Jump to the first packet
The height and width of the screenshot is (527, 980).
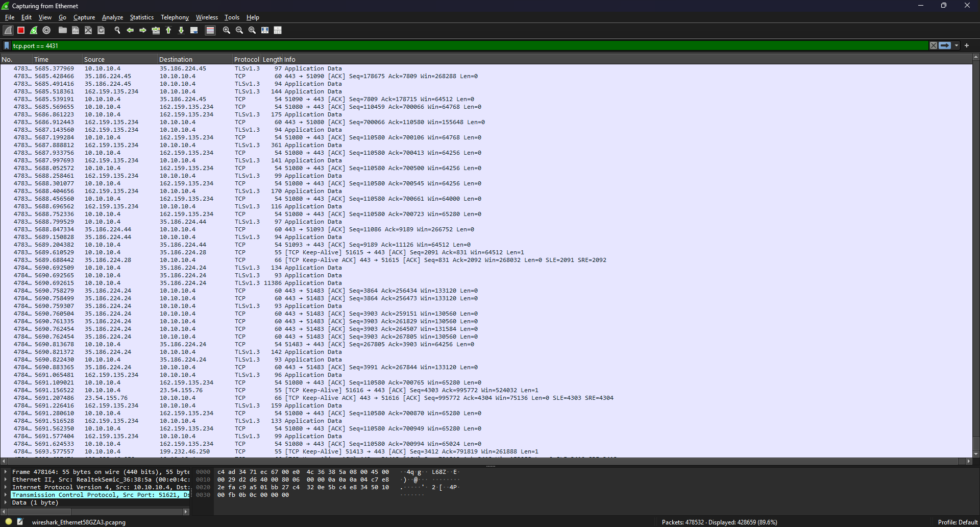pos(168,31)
